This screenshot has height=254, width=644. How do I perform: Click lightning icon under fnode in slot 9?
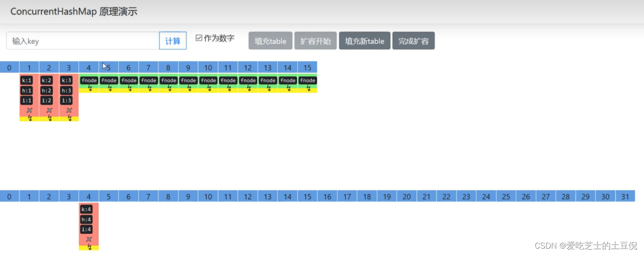tap(189, 88)
